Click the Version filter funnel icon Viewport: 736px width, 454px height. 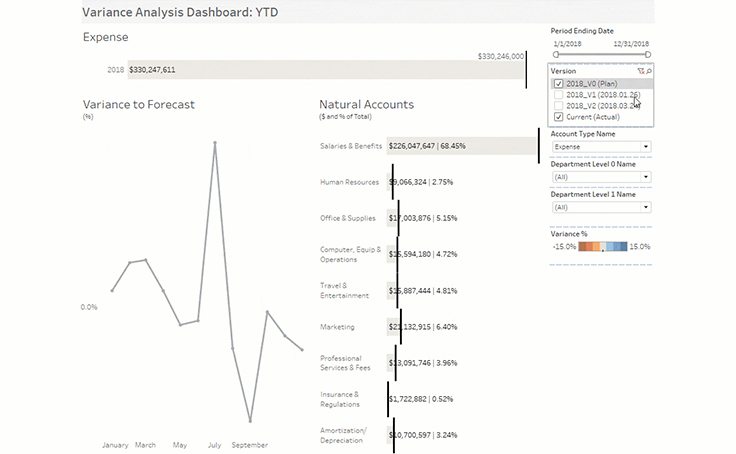(640, 72)
